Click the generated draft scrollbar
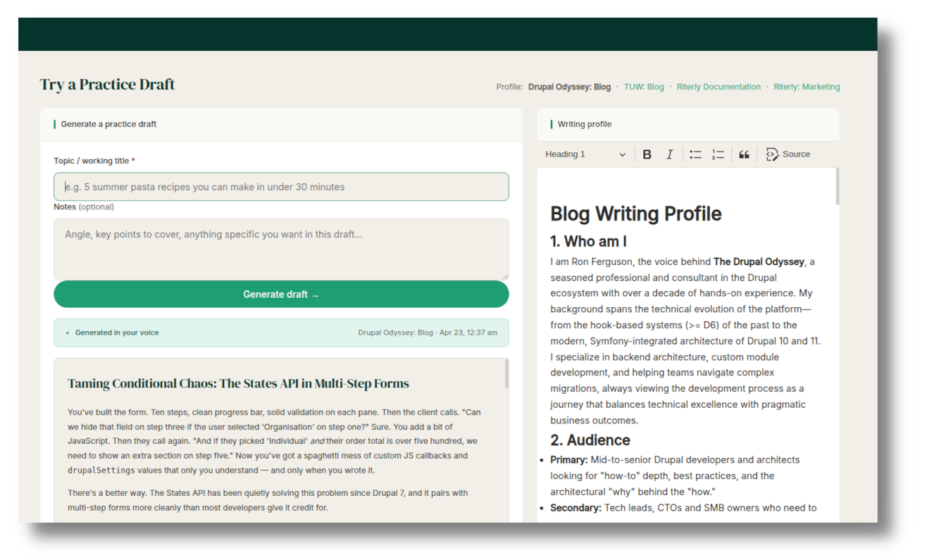Screen dimensions: 927x560 [x=506, y=374]
